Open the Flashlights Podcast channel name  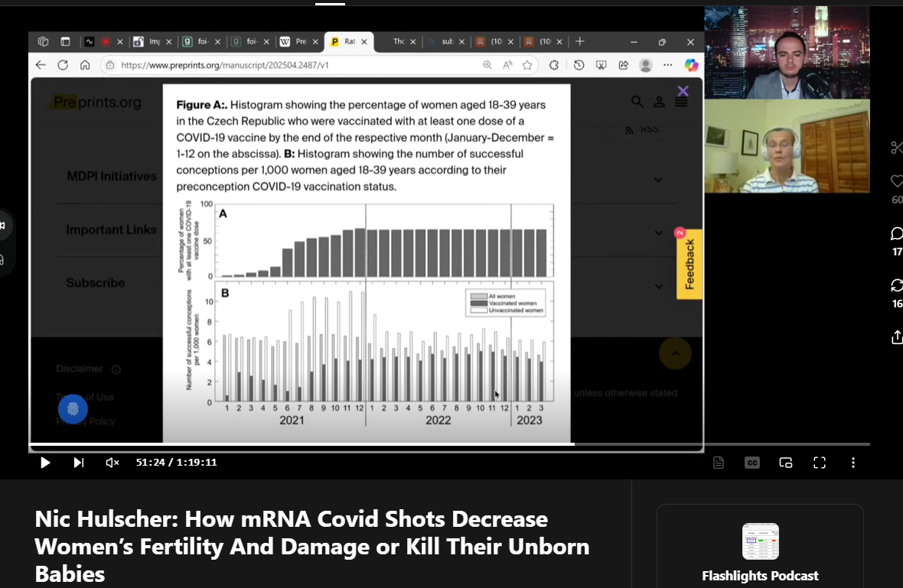(760, 576)
